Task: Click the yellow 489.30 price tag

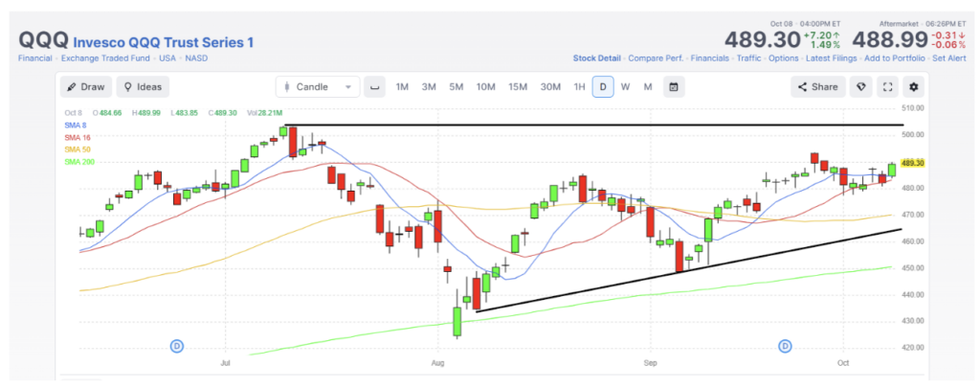Action: (913, 163)
